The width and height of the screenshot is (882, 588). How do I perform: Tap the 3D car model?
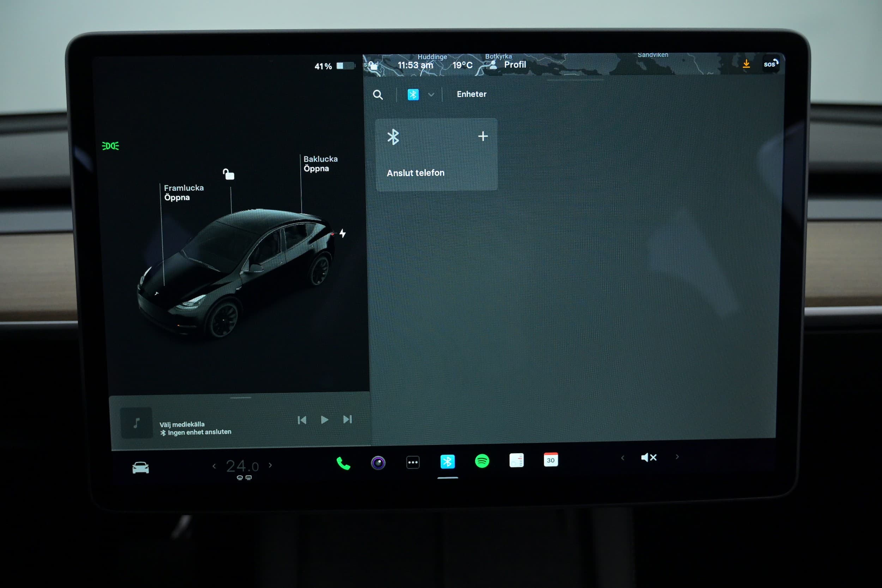click(236, 273)
